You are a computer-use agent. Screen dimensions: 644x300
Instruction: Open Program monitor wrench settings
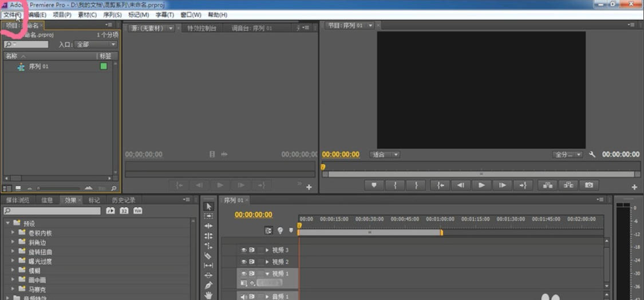592,155
